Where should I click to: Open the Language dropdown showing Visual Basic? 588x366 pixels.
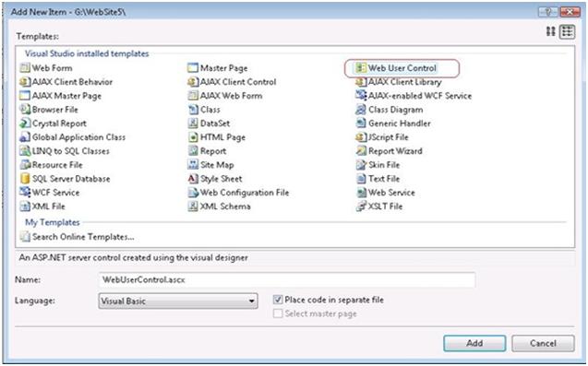click(178, 301)
